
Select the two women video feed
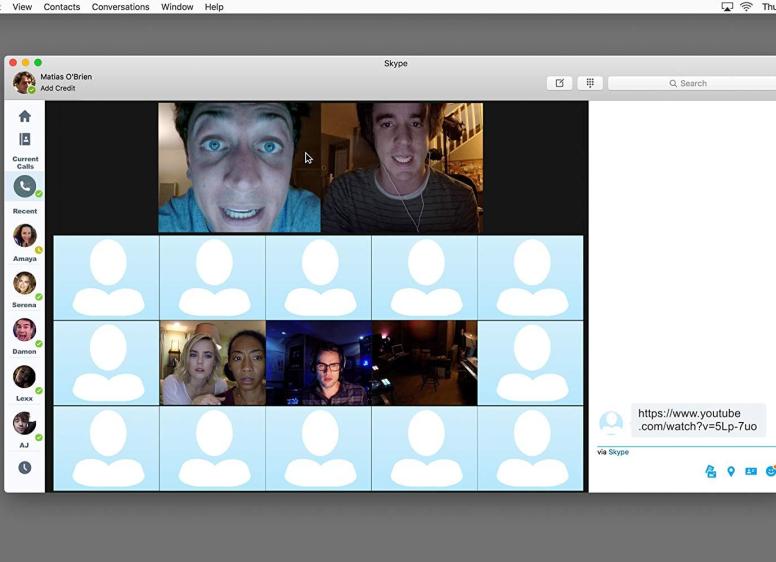tap(213, 363)
